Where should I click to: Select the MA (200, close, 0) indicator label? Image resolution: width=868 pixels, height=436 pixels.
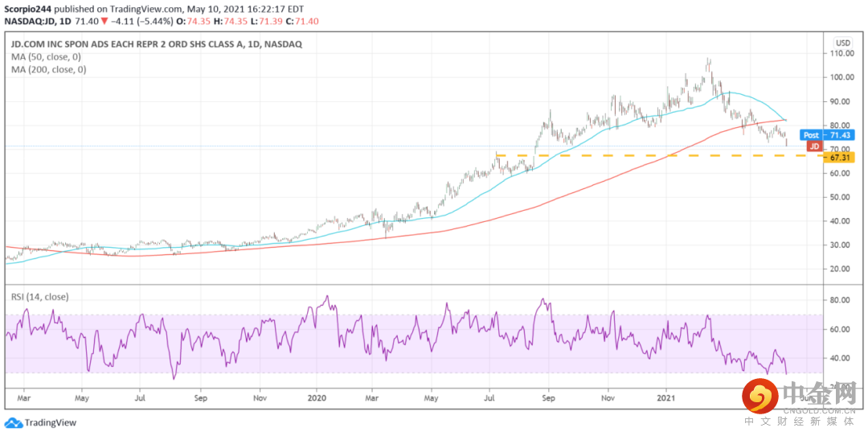[49, 70]
